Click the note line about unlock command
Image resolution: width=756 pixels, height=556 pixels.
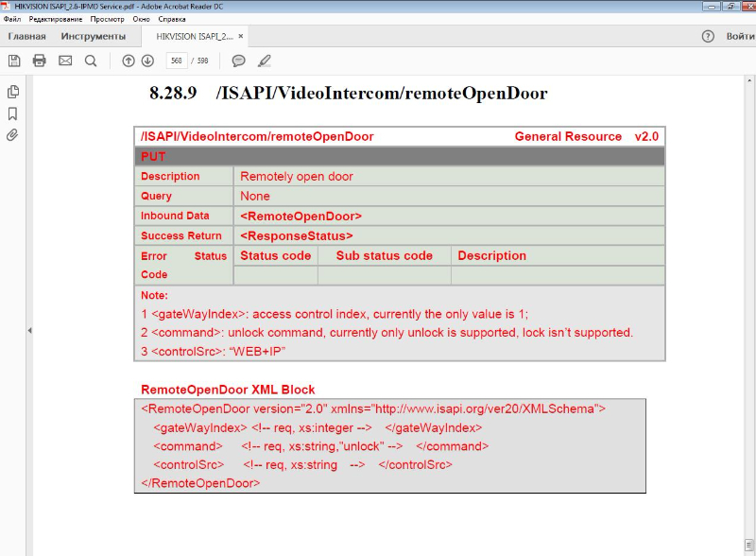pos(387,333)
